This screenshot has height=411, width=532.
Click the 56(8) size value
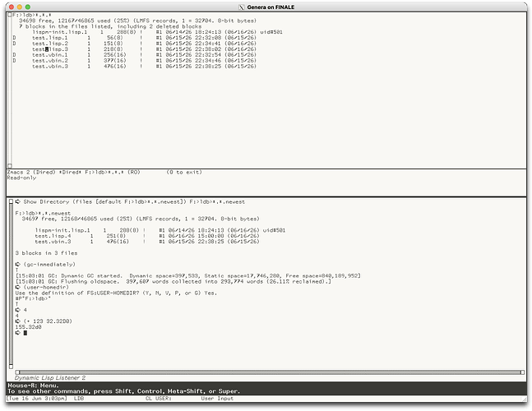[x=114, y=38]
